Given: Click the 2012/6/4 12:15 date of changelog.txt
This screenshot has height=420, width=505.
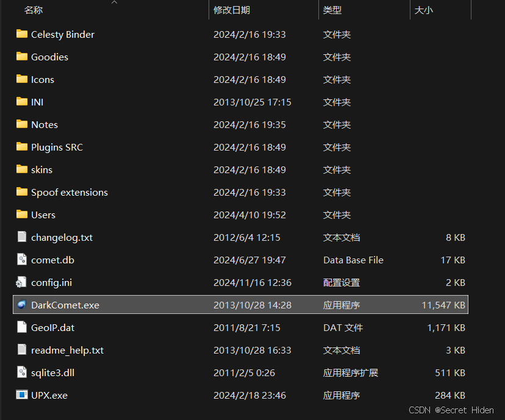Looking at the screenshot, I should (x=246, y=238).
